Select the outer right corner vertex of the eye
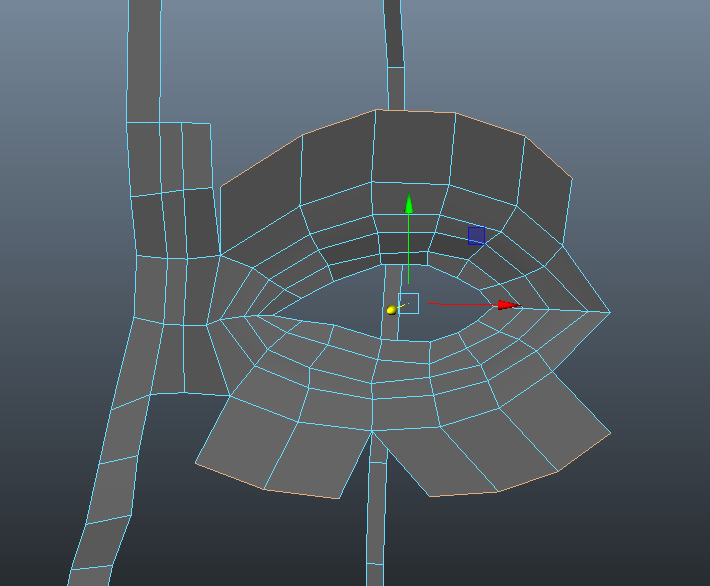Viewport: 710px width, 586px height. (x=609, y=312)
